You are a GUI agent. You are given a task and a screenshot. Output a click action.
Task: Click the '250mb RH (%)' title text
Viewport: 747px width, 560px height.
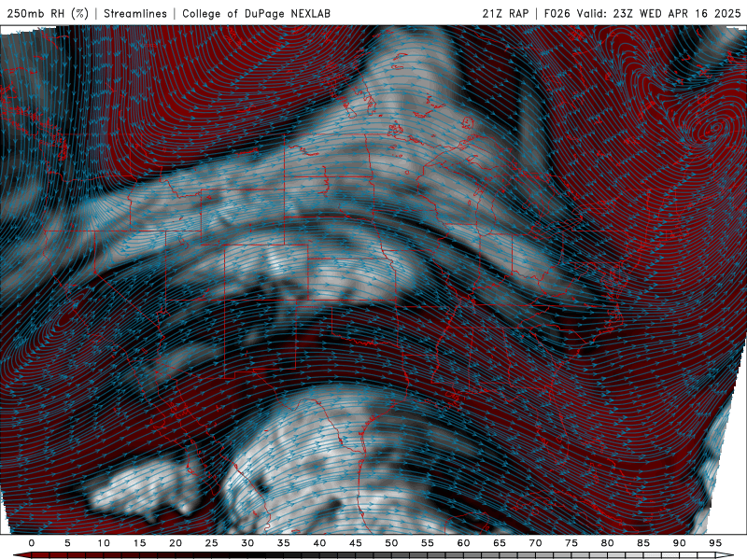click(48, 13)
